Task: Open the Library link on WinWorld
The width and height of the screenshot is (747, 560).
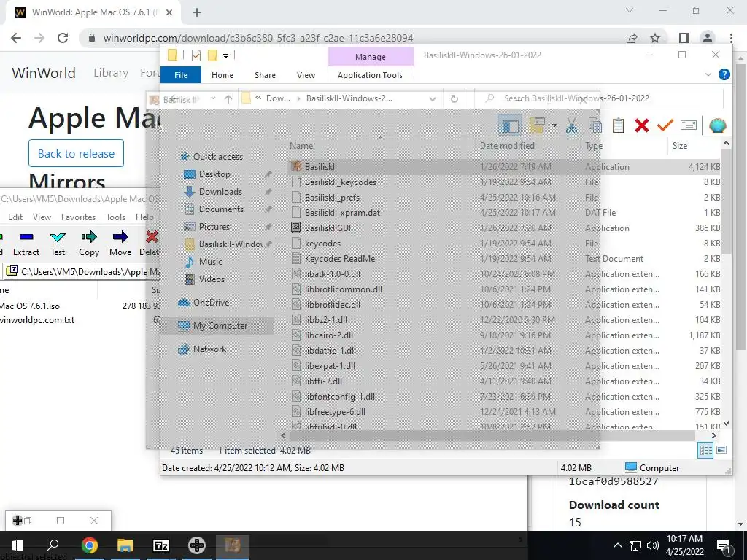Action: point(111,73)
